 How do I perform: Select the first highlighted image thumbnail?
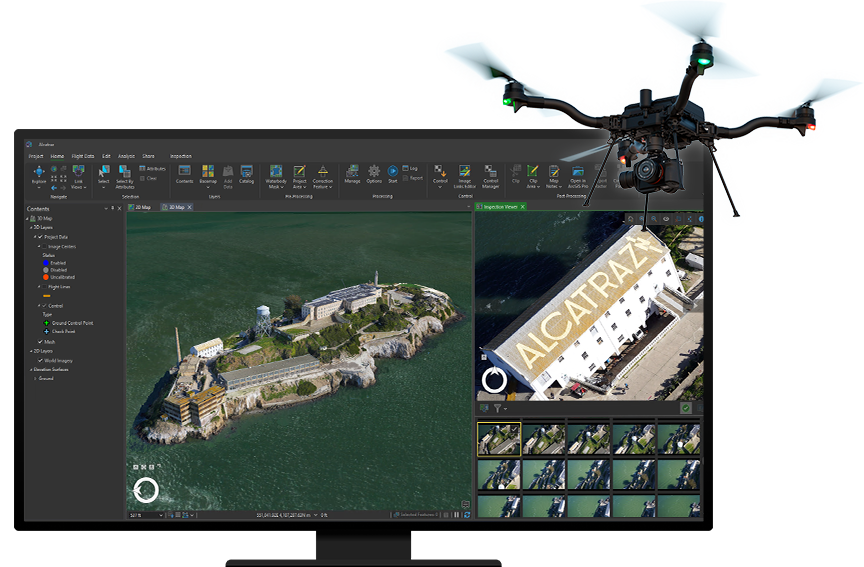point(499,439)
